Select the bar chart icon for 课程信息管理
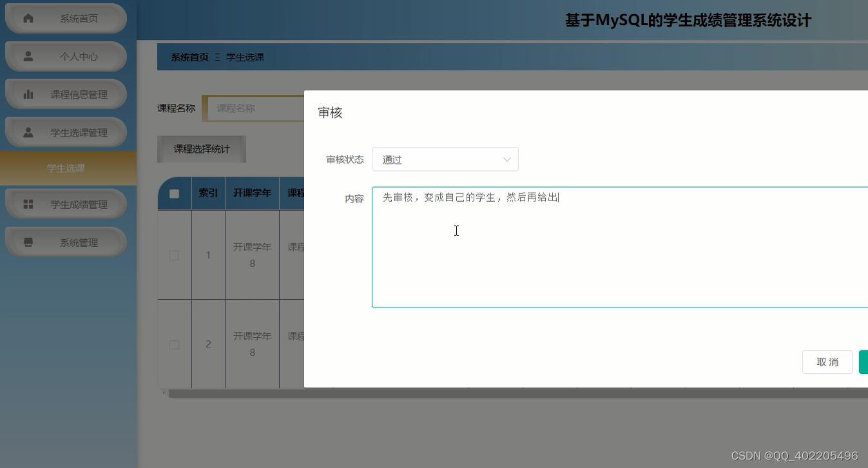This screenshot has height=468, width=868. pyautogui.click(x=28, y=94)
